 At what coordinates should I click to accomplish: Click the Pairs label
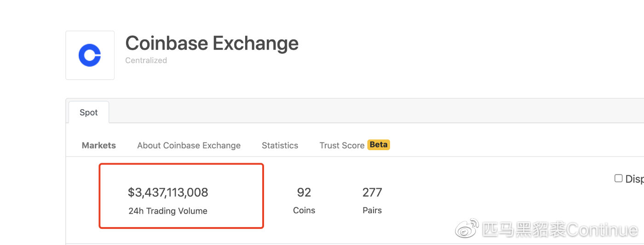372,210
